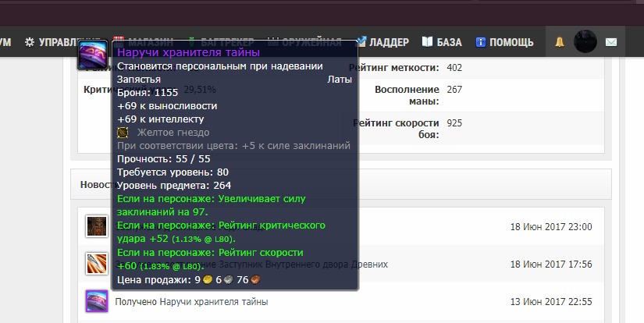This screenshot has height=323, width=644.
Task: Click the blue info icon beside ПОМОЩЬ
Action: tap(481, 42)
